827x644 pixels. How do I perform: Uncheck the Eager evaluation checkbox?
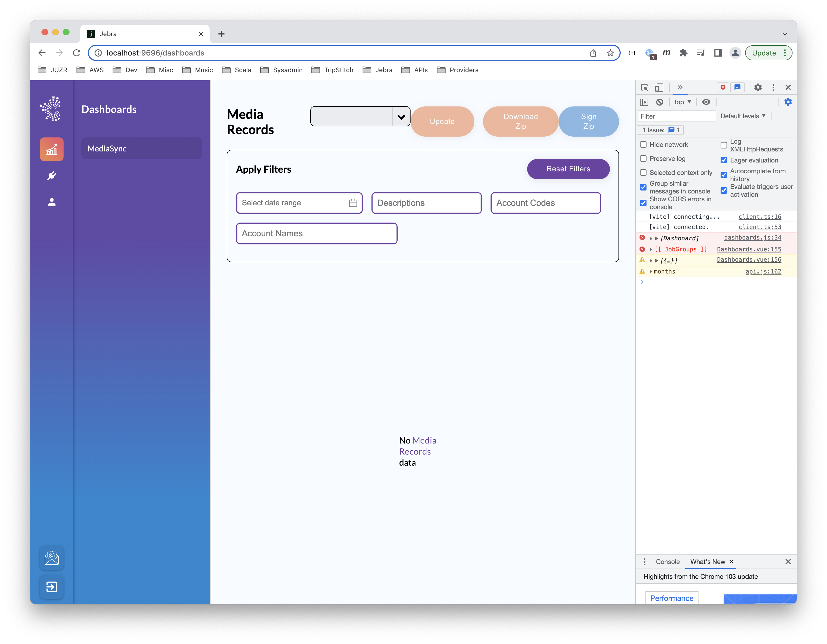pos(724,160)
